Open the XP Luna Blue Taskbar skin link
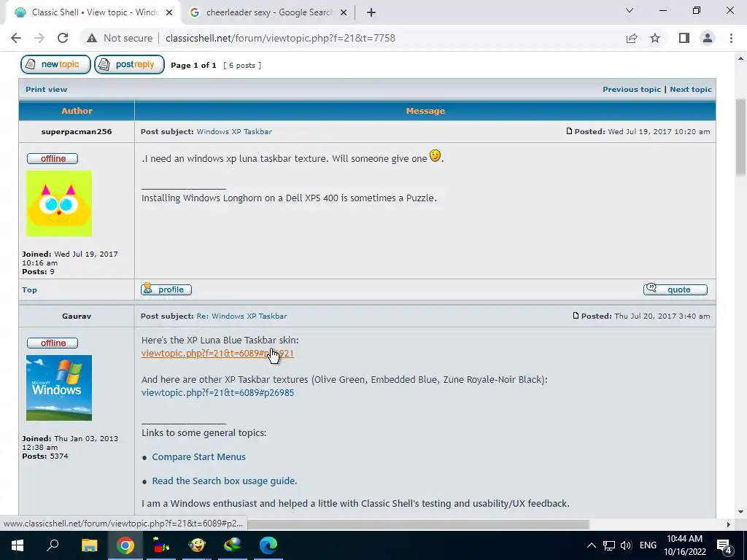The width and height of the screenshot is (747, 560). (x=217, y=354)
